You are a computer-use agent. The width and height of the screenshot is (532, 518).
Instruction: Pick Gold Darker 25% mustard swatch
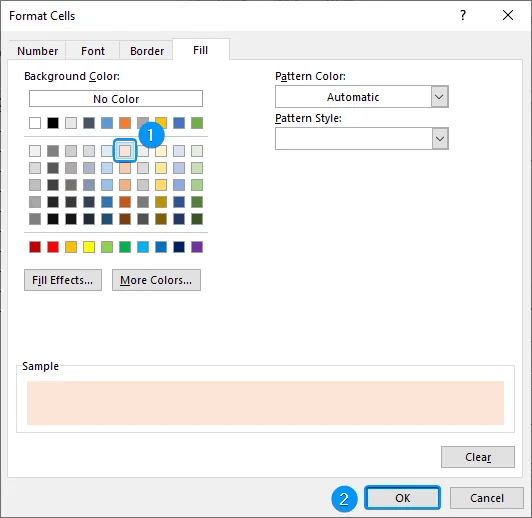coord(161,202)
